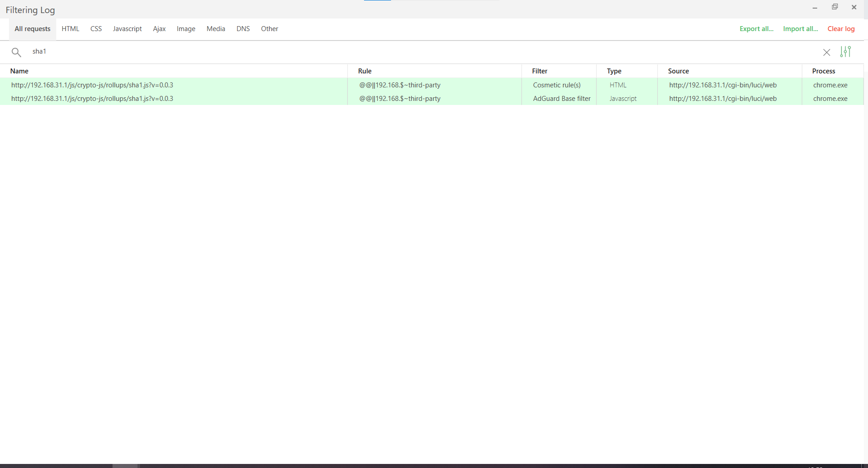Select the first sha1.js request row
The width and height of the screenshot is (868, 468).
tap(92, 85)
